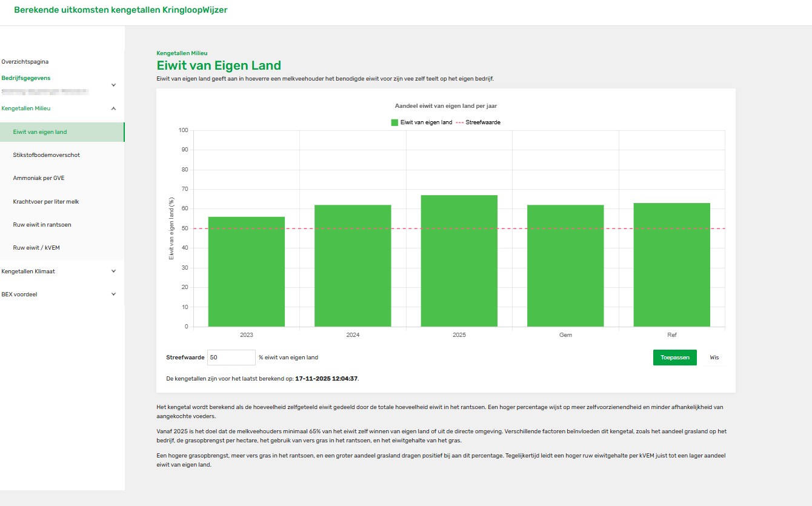The image size is (812, 506).
Task: Click the 2023 bar in the chart
Action: point(246,271)
